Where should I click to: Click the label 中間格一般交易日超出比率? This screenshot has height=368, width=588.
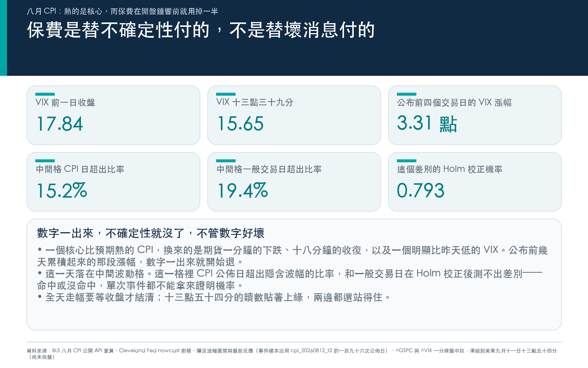(269, 169)
